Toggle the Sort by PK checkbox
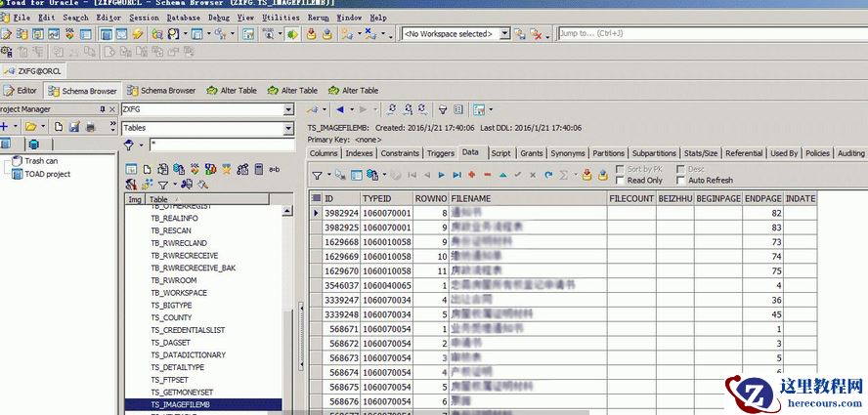The image size is (868, 415). coord(620,169)
